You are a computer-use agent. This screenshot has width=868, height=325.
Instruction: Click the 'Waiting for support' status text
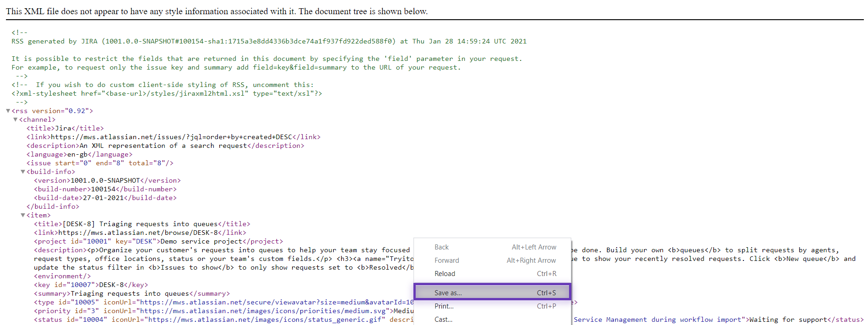pyautogui.click(x=788, y=320)
